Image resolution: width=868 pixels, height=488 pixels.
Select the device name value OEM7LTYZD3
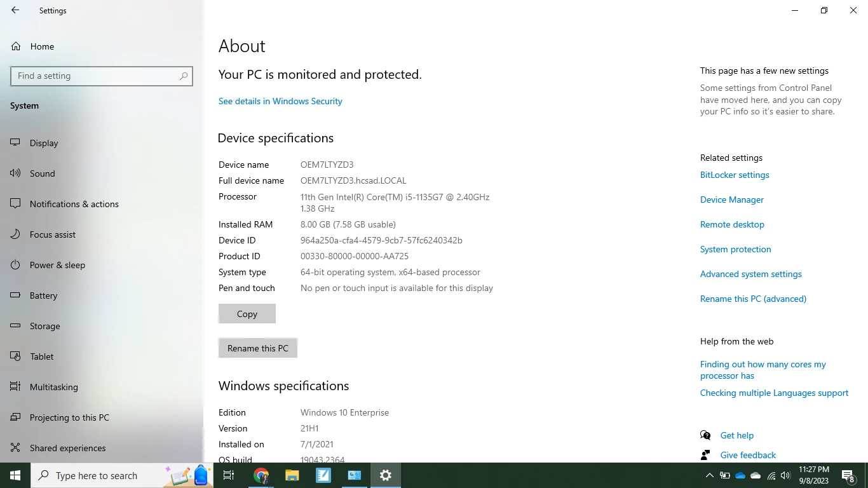[x=327, y=165]
